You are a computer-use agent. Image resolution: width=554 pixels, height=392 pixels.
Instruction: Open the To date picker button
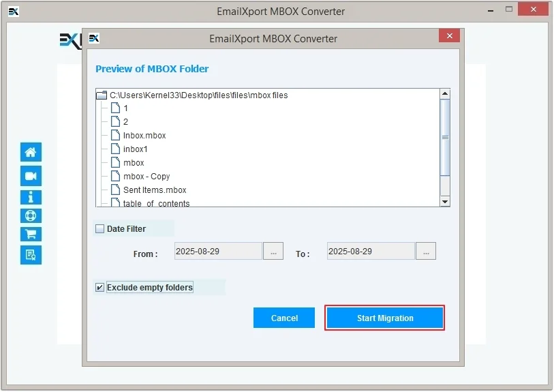tap(426, 251)
